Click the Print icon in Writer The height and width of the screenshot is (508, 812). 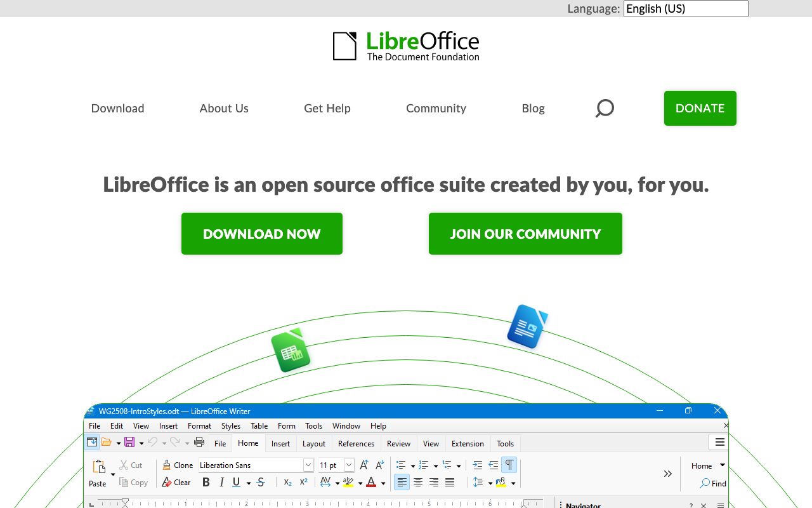point(199,443)
